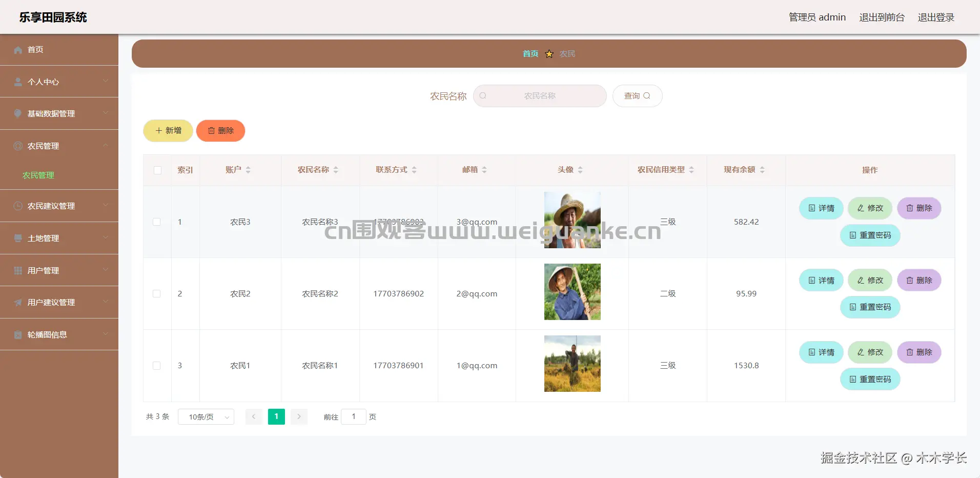
Task: Click 修改 for 农民1
Action: click(x=870, y=352)
